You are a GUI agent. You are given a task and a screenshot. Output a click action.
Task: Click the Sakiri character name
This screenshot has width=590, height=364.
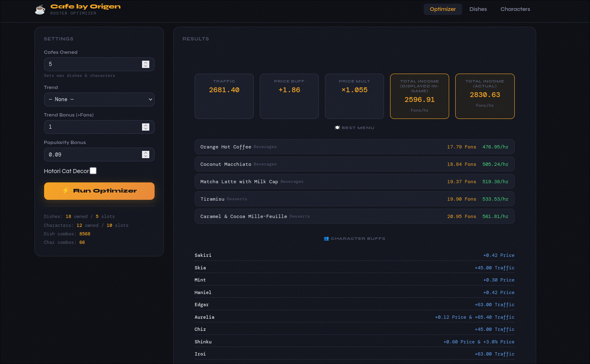click(x=203, y=255)
